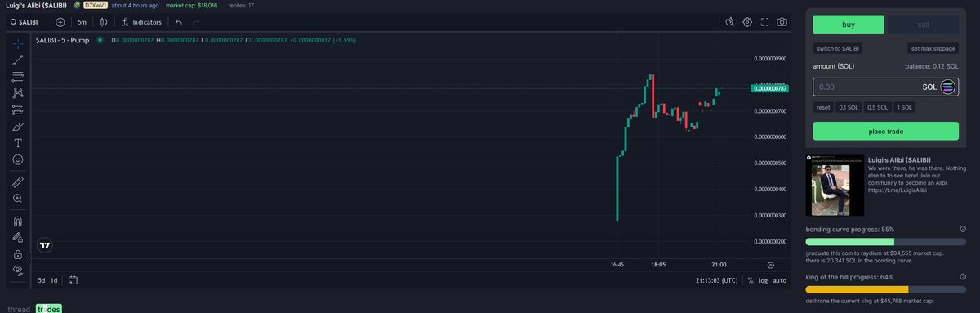Undo the last chart action

click(179, 22)
